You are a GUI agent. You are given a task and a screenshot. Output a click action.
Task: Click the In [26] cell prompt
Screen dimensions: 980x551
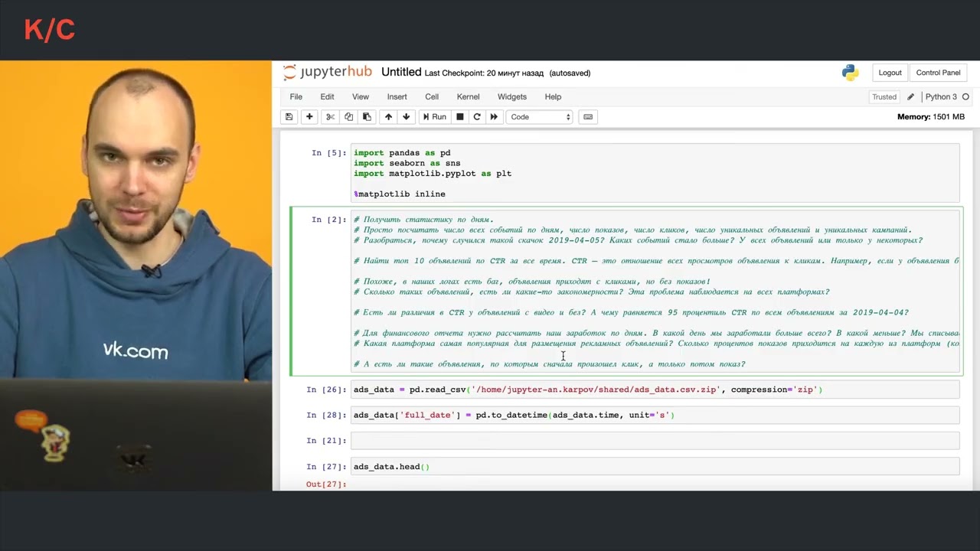point(326,390)
